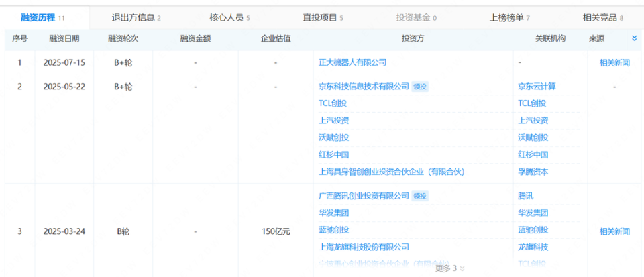Open 沃赋创投 in the affiliated institution column
Screen dimensions: 644x277
(533, 137)
